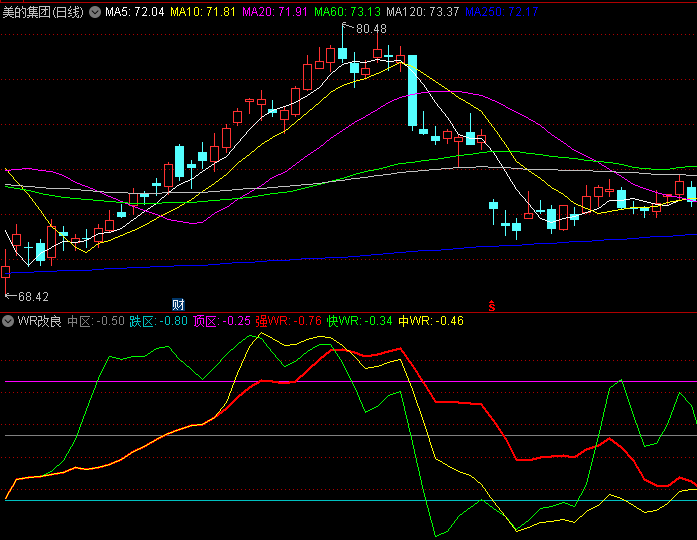Expand the indicator menu before WR改良
697x540 pixels.
8,321
